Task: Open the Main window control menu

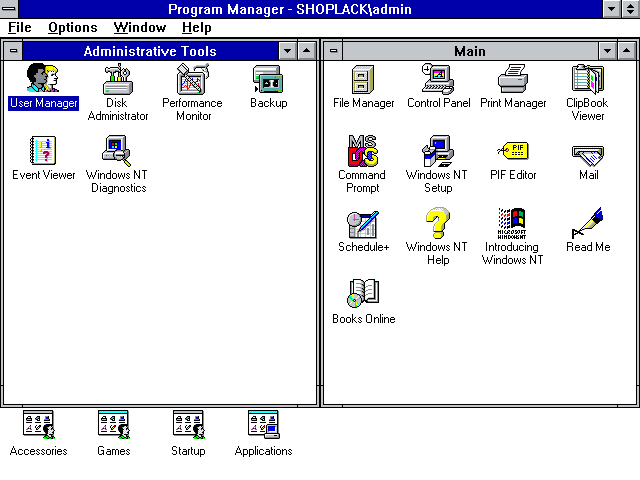Action: [x=333, y=51]
